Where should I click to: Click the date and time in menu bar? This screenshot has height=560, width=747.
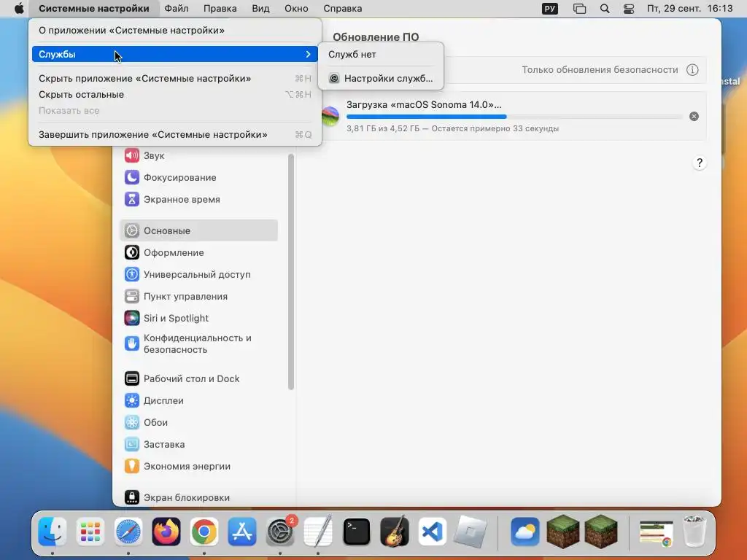point(689,9)
